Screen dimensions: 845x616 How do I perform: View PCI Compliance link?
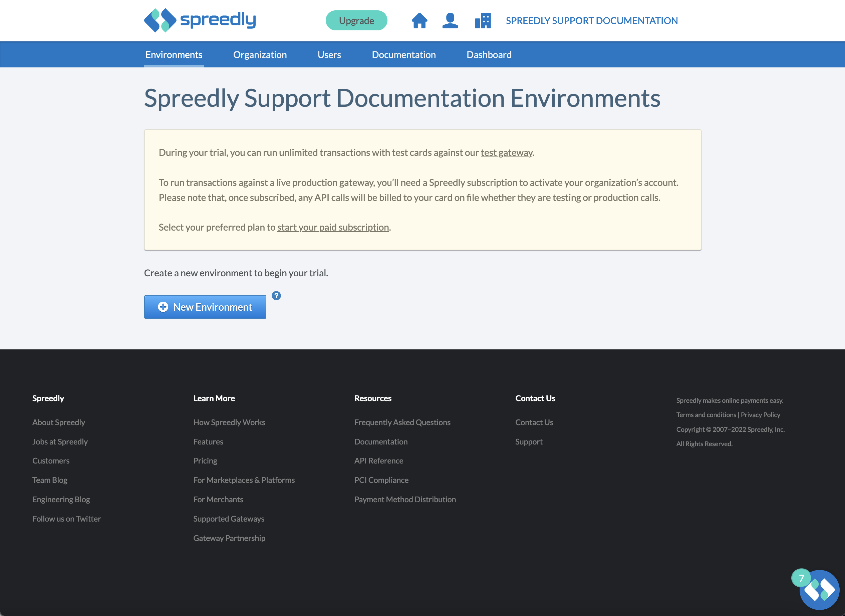[381, 480]
